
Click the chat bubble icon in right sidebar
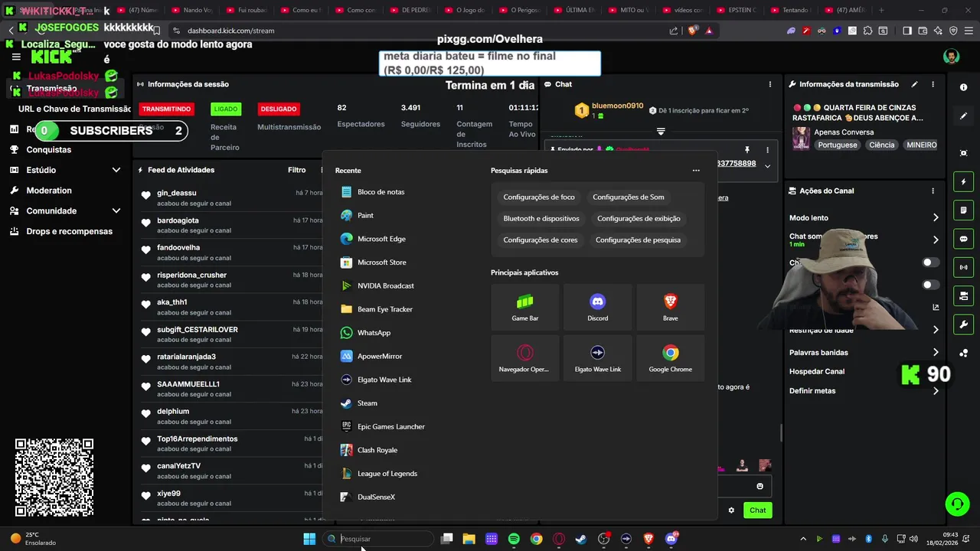963,239
